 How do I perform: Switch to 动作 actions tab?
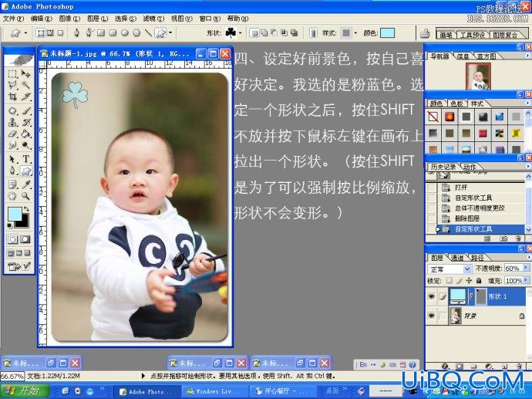(x=470, y=167)
